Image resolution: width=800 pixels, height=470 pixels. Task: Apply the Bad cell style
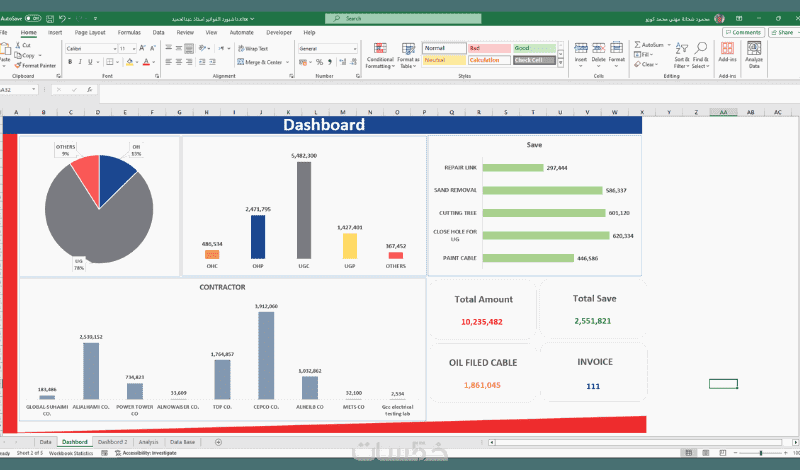[489, 48]
